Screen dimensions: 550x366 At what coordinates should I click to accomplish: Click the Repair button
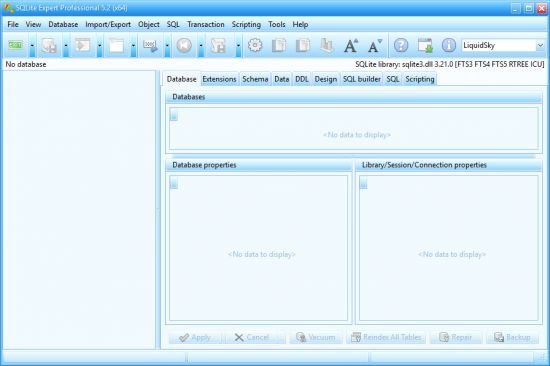(x=456, y=337)
